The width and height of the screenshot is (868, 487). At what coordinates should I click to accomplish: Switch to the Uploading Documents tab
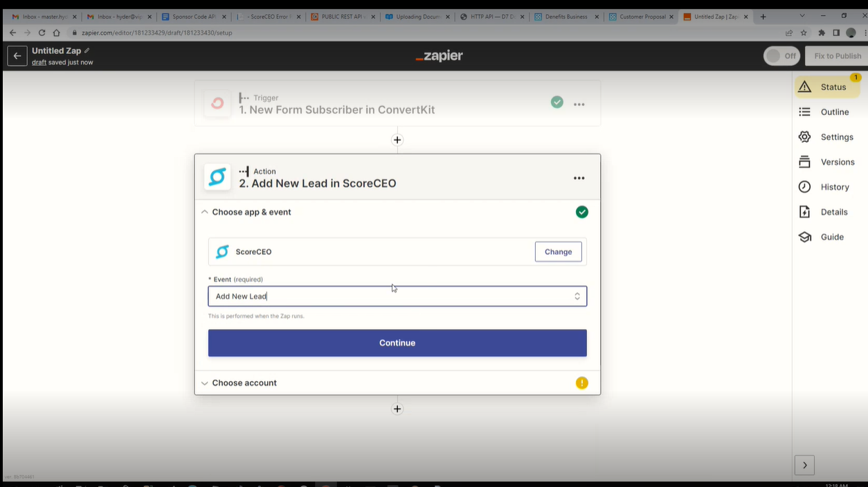(417, 17)
